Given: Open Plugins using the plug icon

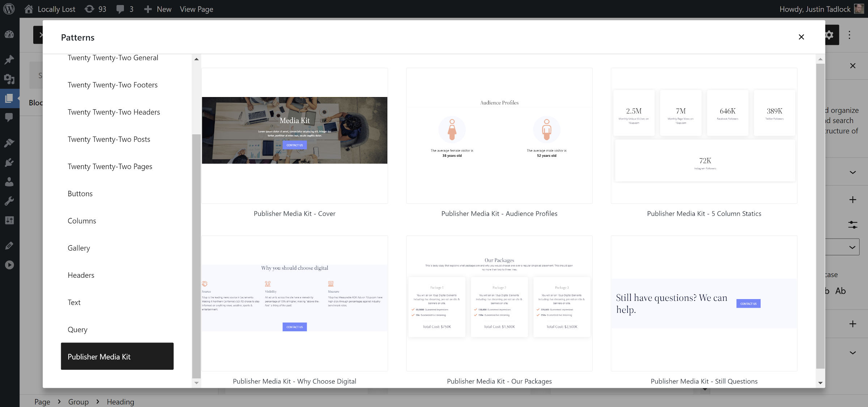Looking at the screenshot, I should (x=9, y=162).
